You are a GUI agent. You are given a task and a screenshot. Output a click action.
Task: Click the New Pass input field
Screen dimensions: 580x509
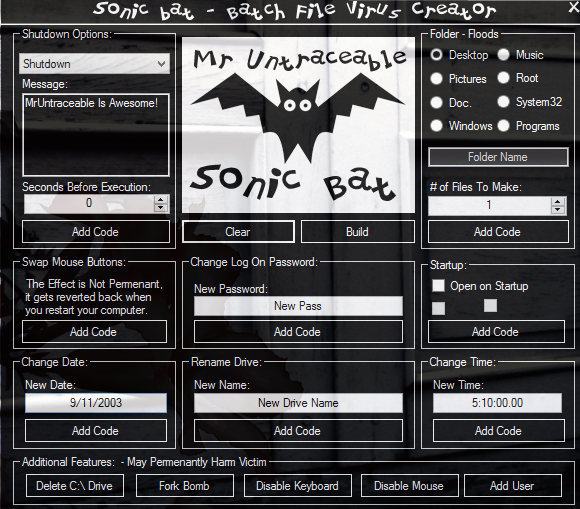(x=298, y=306)
